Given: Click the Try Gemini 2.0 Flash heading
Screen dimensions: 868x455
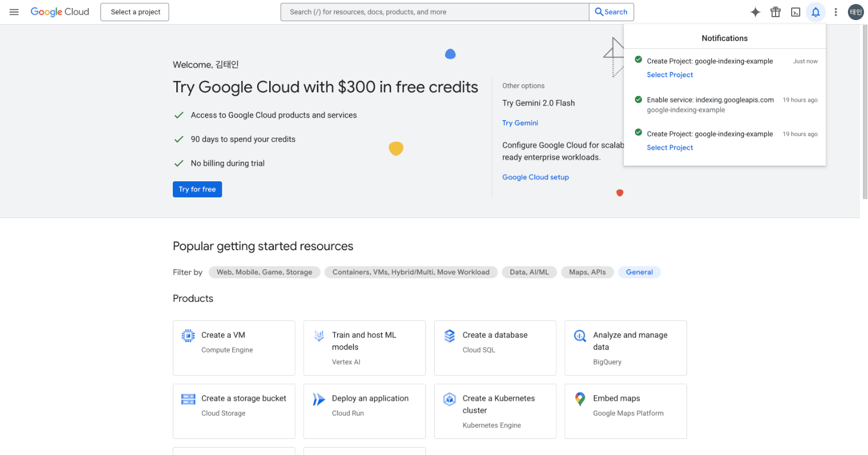Looking at the screenshot, I should 538,103.
